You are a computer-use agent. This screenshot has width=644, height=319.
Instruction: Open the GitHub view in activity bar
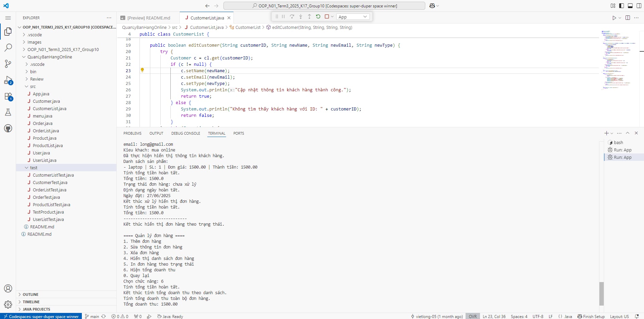click(8, 128)
